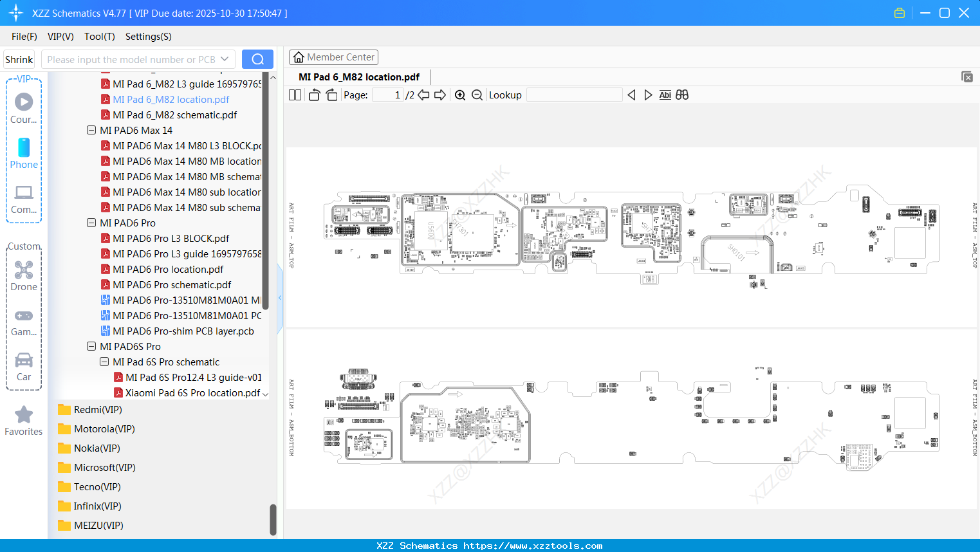This screenshot has height=552, width=980.
Task: Collapse the MI PAD6S Pro tree node
Action: coord(91,347)
